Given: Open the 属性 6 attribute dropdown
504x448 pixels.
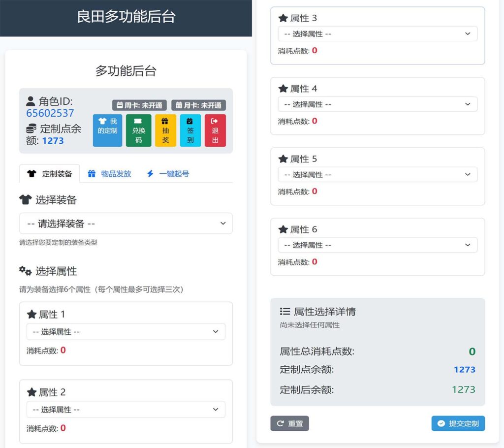Looking at the screenshot, I should tap(378, 245).
